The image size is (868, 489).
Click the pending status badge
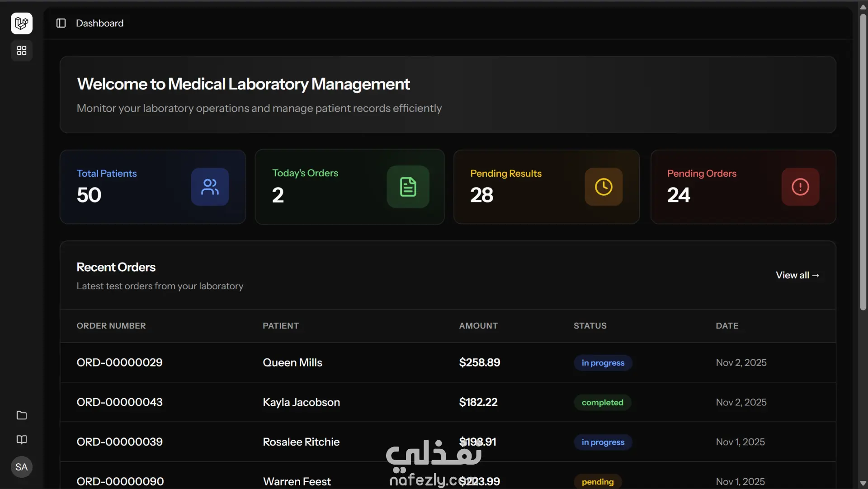tap(597, 482)
